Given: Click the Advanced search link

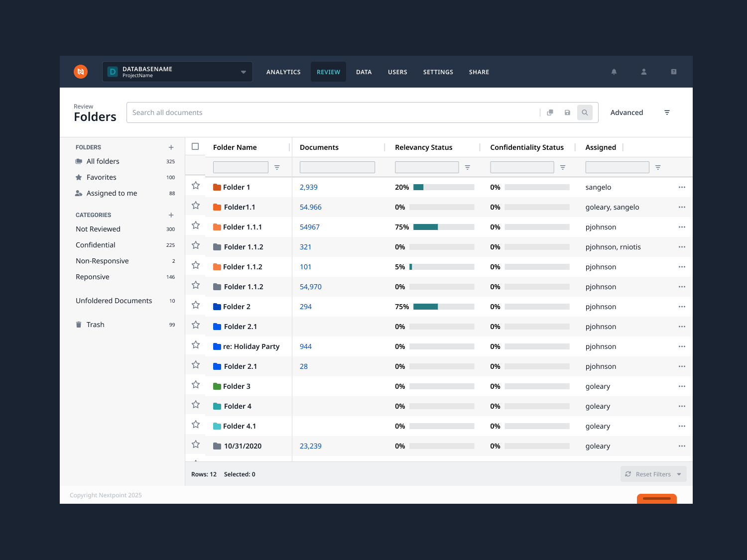Looking at the screenshot, I should pyautogui.click(x=626, y=112).
